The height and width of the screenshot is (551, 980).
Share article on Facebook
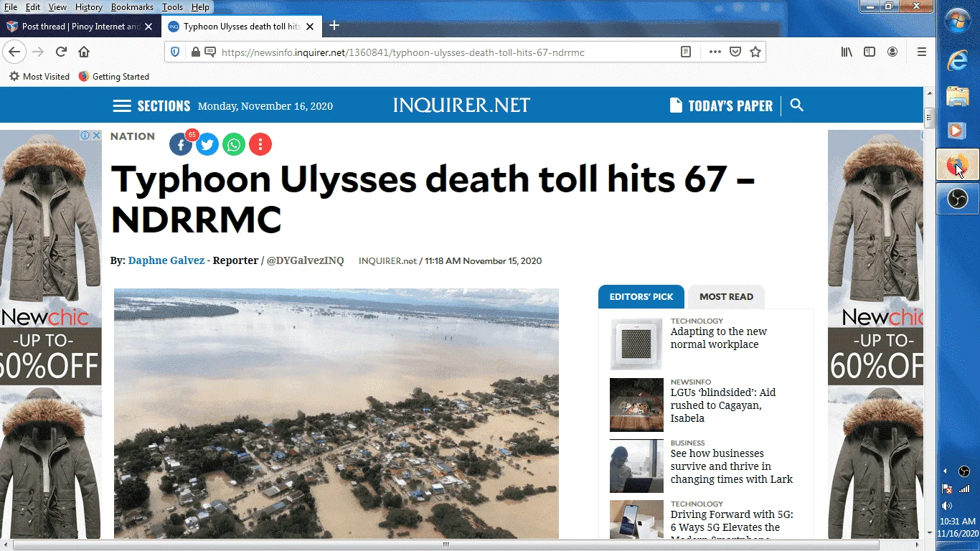click(x=181, y=145)
